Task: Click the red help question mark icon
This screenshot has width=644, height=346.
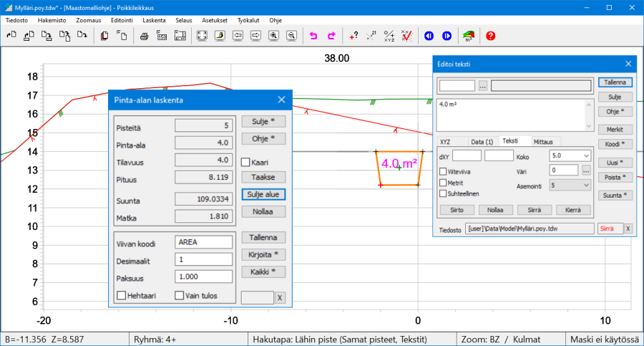Action: click(490, 35)
